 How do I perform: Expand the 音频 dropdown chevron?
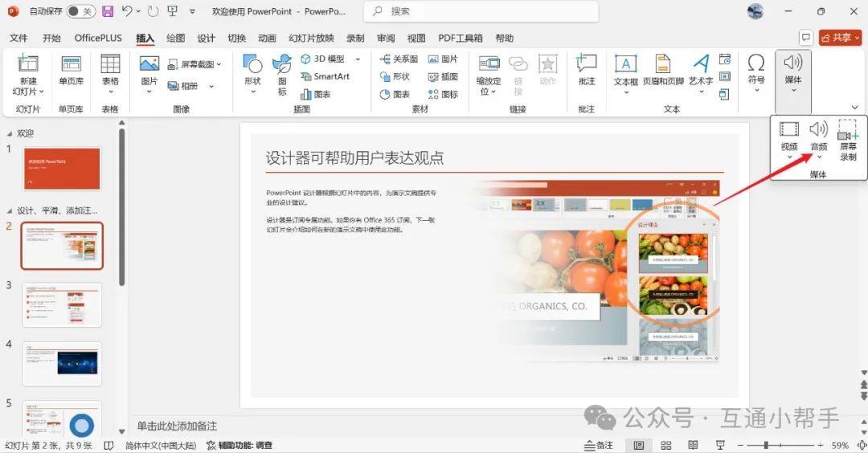[x=819, y=157]
